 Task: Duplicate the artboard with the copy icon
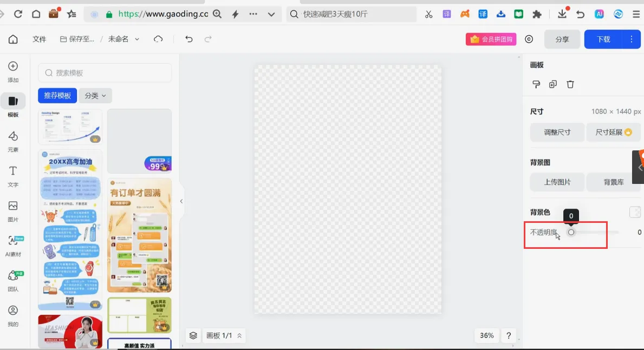[x=553, y=84]
